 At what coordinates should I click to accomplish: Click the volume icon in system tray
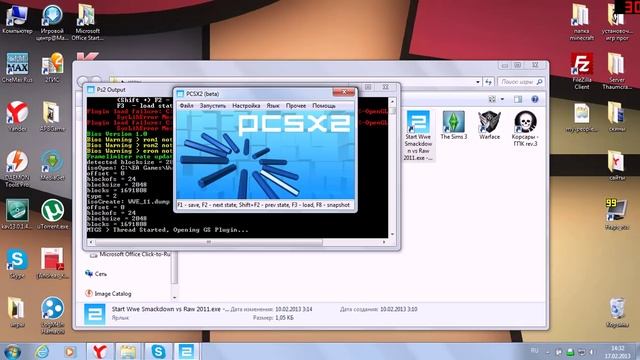(592, 352)
